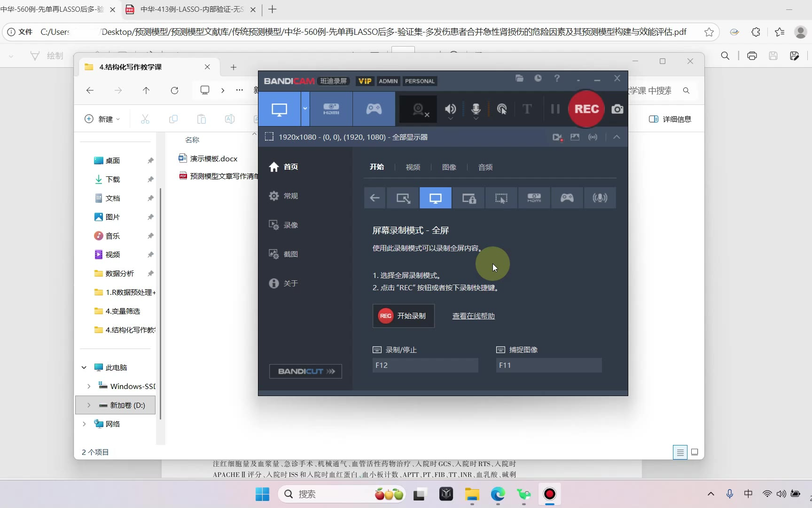Toggle the webcam overlay
The image size is (812, 508).
click(x=418, y=110)
